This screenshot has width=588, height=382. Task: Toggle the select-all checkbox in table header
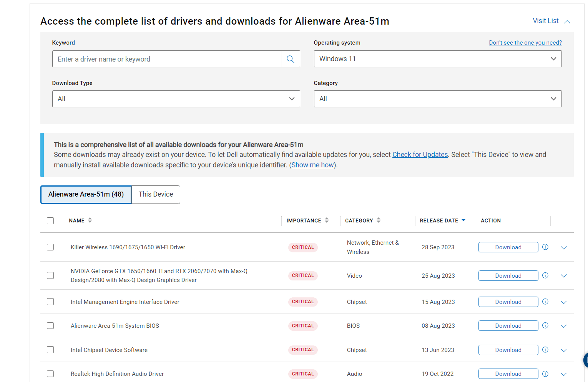coord(50,221)
